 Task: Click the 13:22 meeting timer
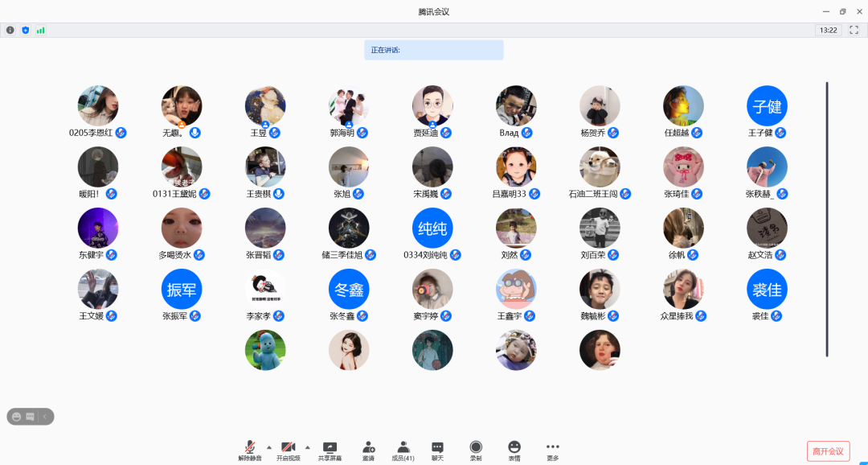point(828,30)
